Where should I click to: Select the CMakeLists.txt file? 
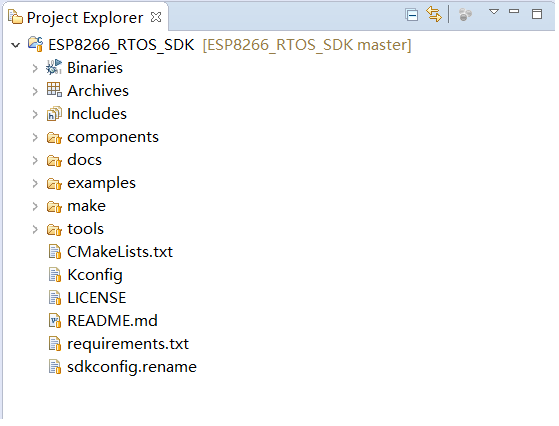click(120, 252)
